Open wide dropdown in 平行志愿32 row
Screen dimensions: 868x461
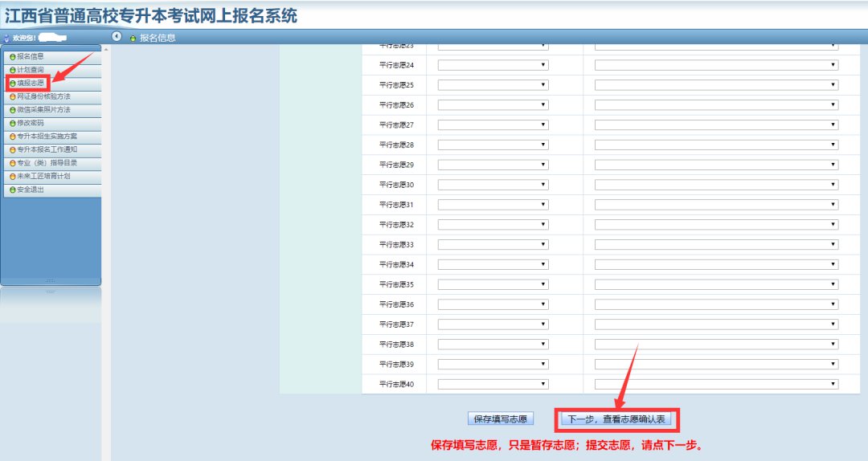(x=716, y=224)
